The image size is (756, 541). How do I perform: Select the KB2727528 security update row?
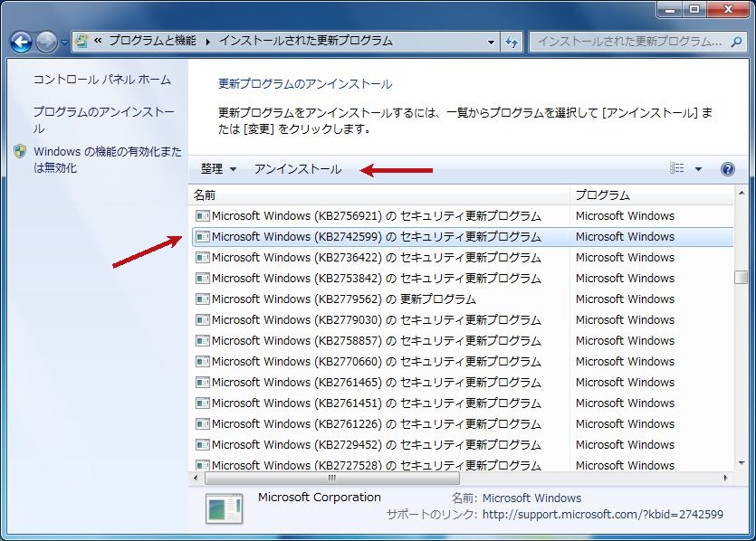point(463,463)
